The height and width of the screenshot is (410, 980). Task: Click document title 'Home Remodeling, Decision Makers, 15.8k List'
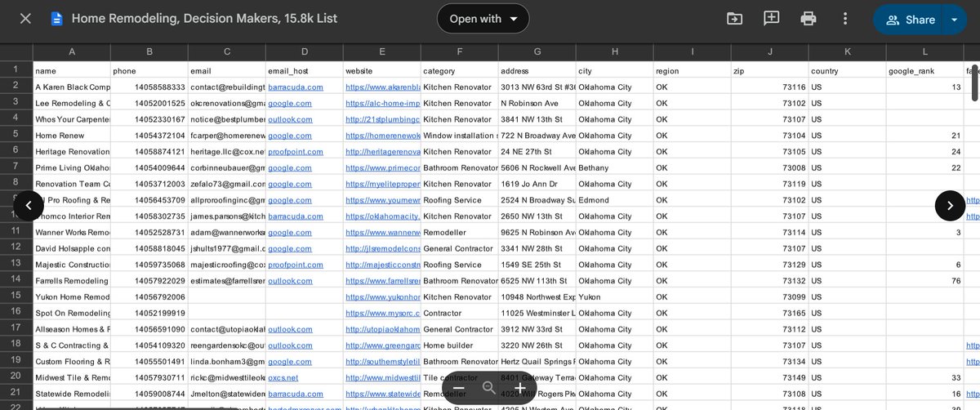coord(204,19)
